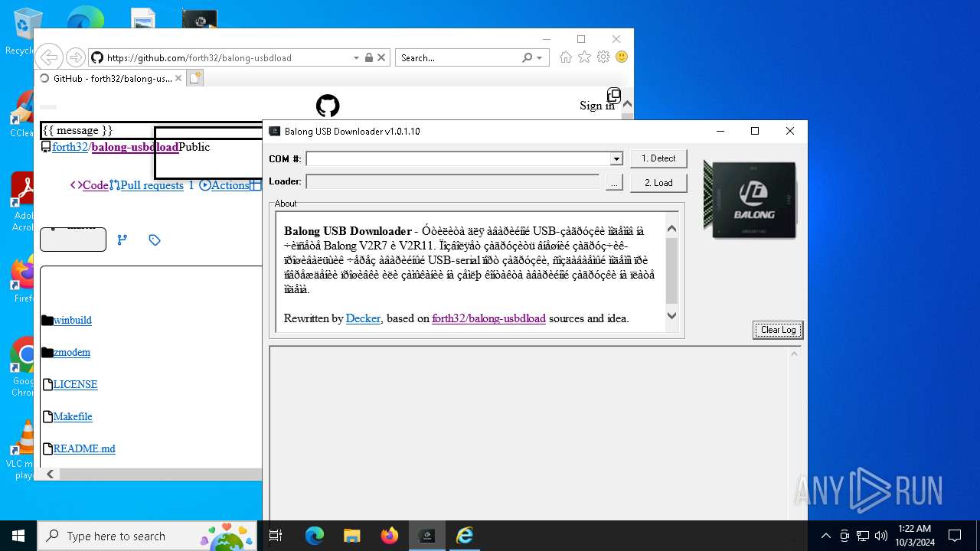
Task: Open the README.md file
Action: (84, 448)
